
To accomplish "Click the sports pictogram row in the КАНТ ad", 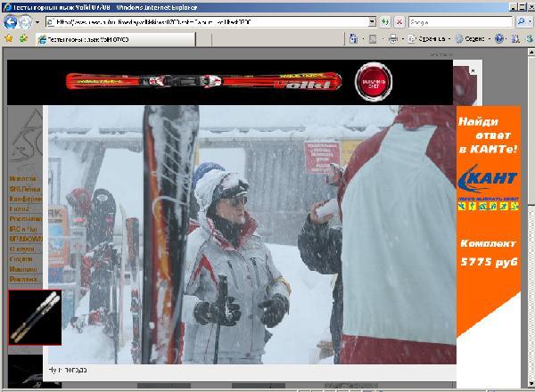I will (x=489, y=206).
